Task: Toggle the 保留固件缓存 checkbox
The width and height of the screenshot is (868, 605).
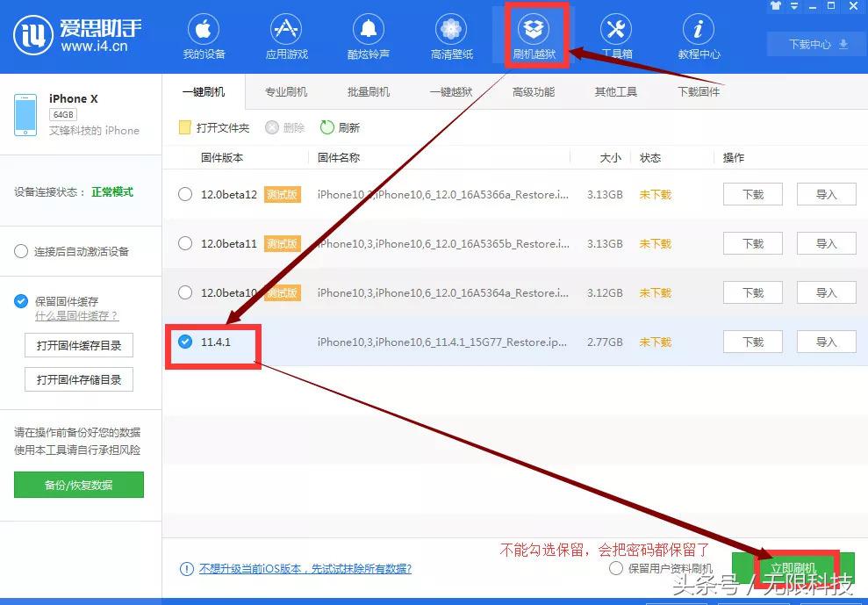Action: point(20,300)
